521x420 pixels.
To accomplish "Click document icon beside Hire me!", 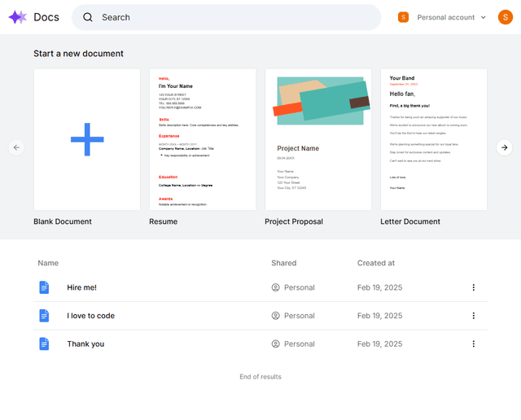I will (x=44, y=287).
